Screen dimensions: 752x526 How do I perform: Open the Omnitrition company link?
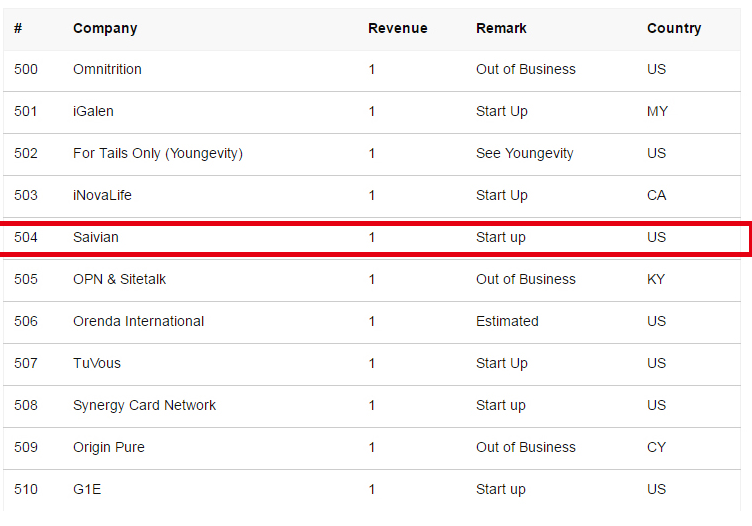[107, 69]
